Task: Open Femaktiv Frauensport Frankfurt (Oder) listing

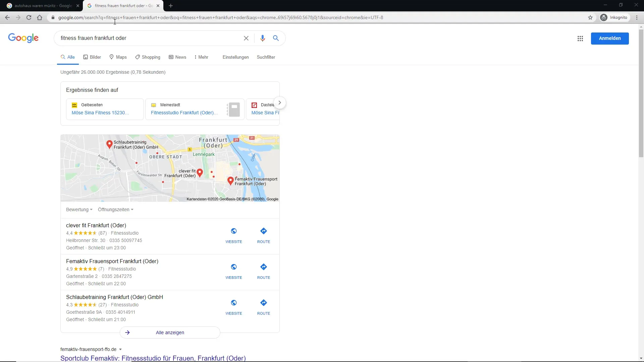Action: point(112,261)
